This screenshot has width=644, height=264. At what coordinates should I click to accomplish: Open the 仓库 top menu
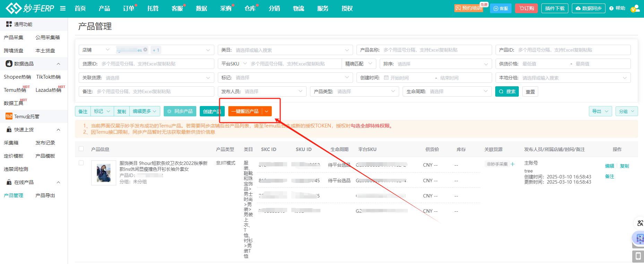(x=250, y=8)
